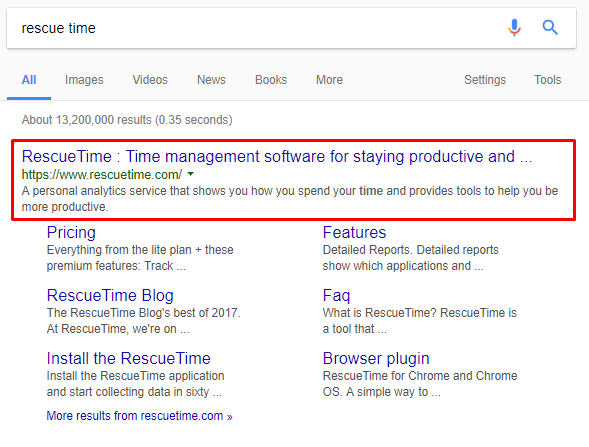
Task: Select the All results tab
Action: (x=29, y=80)
